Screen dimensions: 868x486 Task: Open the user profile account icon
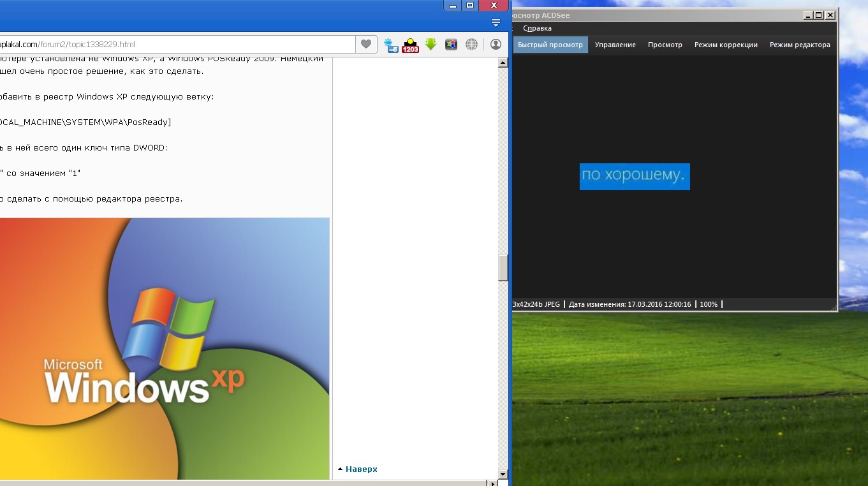tap(496, 45)
